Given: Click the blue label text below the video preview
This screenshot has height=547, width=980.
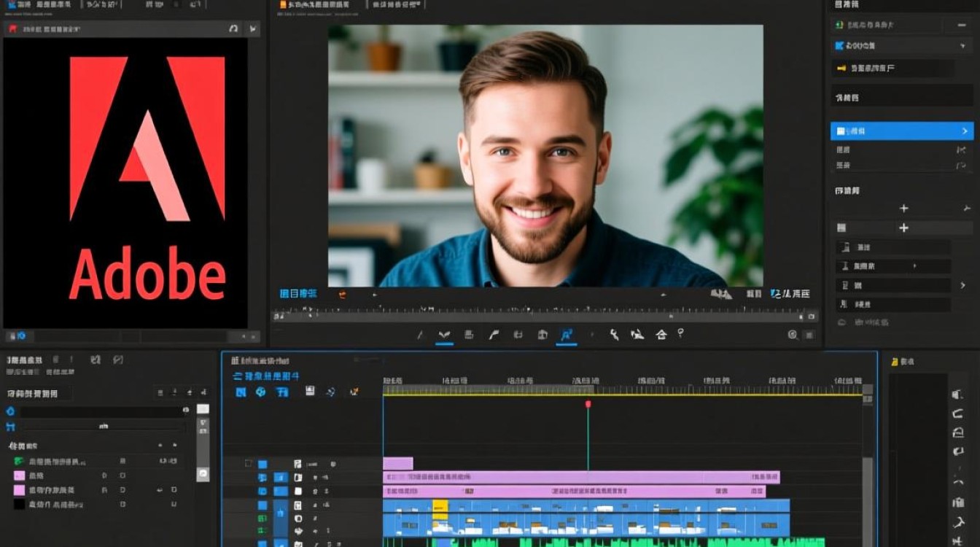Looking at the screenshot, I should [298, 294].
